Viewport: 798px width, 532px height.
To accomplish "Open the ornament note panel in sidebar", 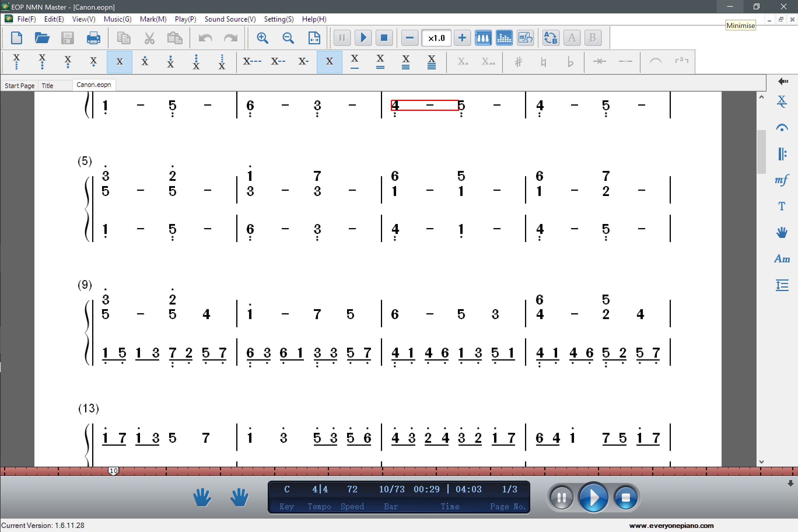I will [782, 101].
